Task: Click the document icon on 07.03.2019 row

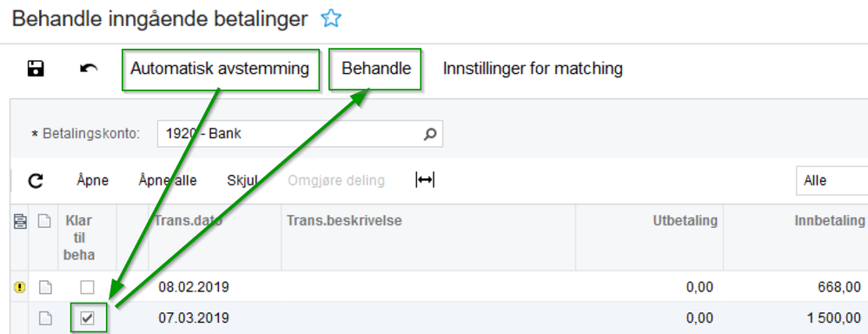Action: tap(45, 318)
